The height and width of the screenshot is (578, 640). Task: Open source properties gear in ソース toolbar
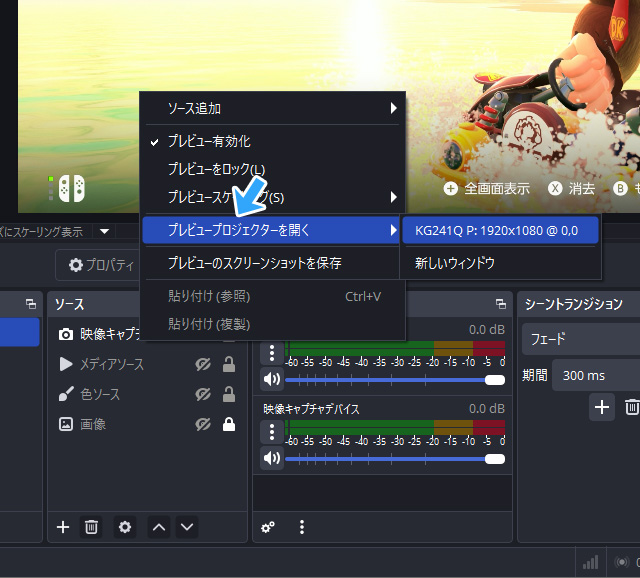pyautogui.click(x=124, y=527)
